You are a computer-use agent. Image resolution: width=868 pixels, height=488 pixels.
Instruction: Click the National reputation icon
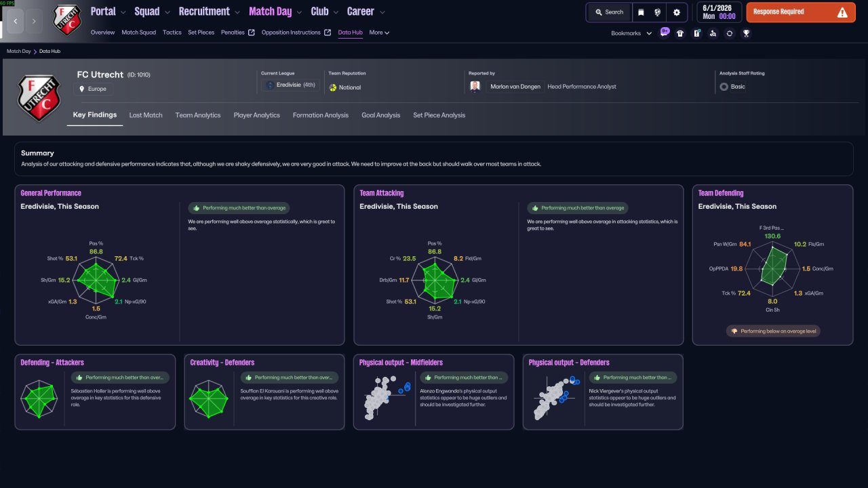pyautogui.click(x=333, y=87)
